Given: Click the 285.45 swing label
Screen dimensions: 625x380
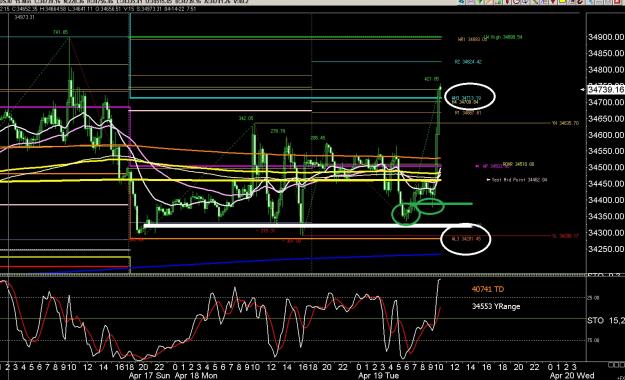Looking at the screenshot, I should point(318,138).
